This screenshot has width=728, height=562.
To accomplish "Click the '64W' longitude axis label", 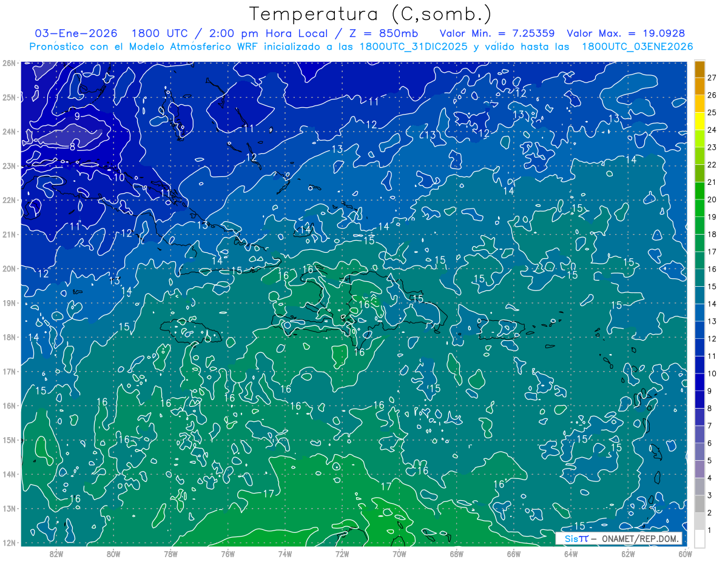I will [571, 554].
